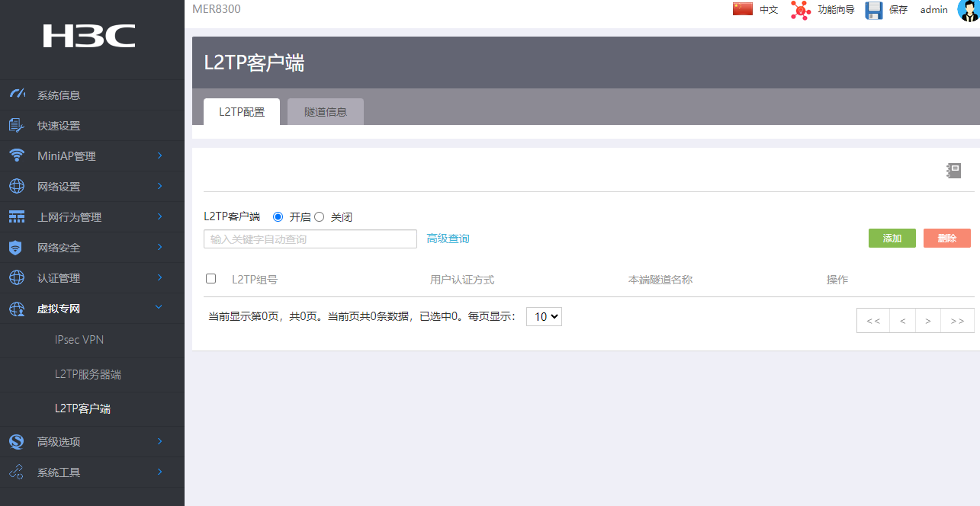Click the MiniAP管理 wifi icon
980x506 pixels.
click(17, 155)
